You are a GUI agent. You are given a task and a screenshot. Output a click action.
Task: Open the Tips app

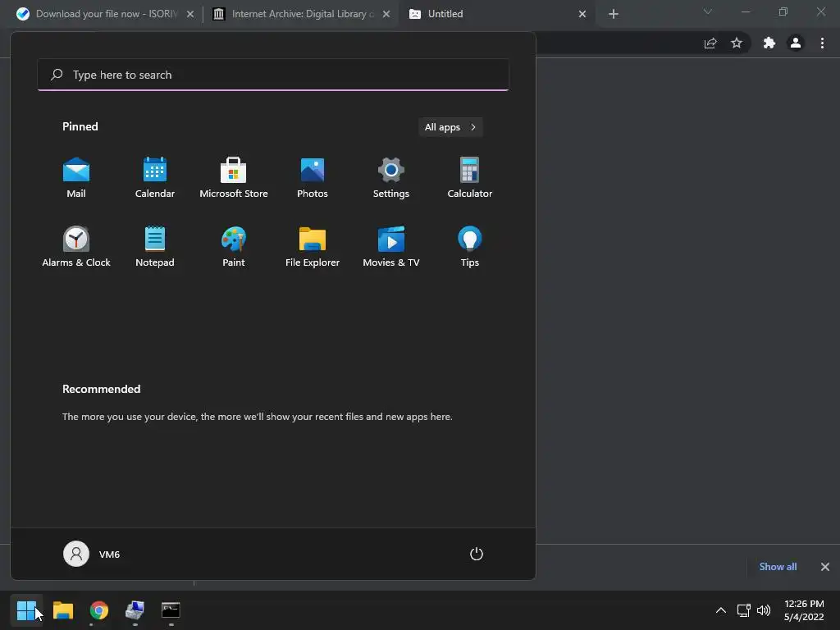click(470, 246)
